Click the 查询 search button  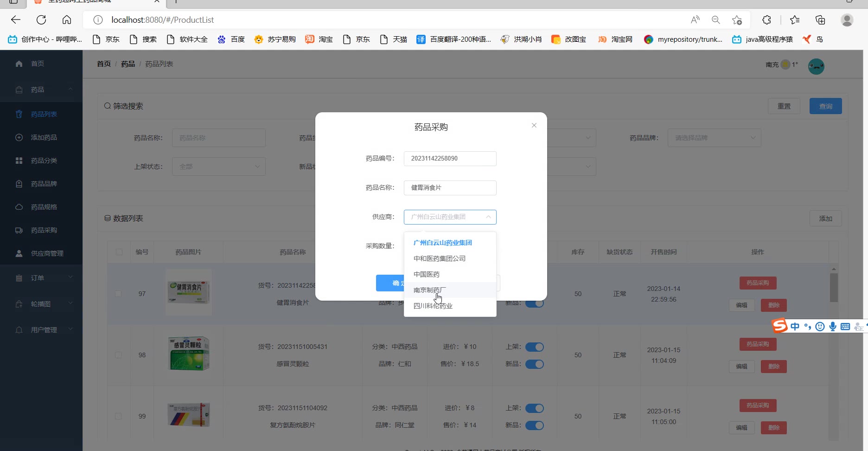[x=826, y=106]
